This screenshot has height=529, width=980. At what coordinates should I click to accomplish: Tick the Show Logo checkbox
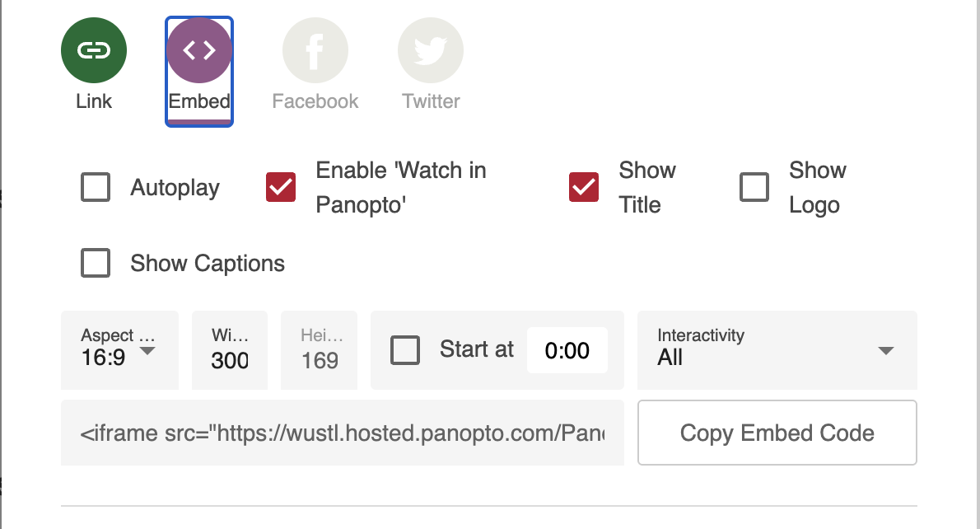point(754,188)
